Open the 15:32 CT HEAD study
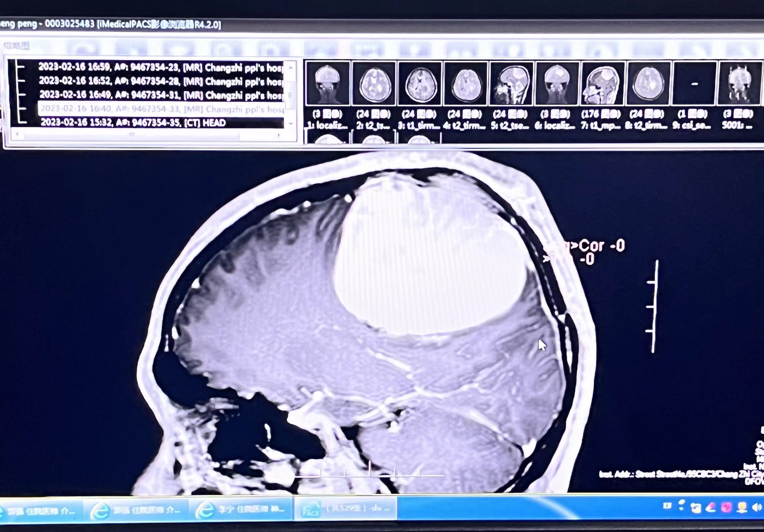This screenshot has width=764, height=532. pos(133,123)
